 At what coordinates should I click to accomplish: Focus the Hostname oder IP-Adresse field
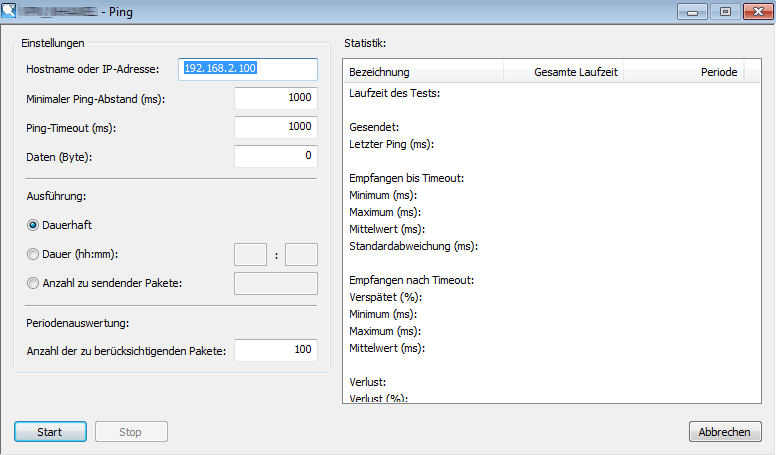coord(248,69)
